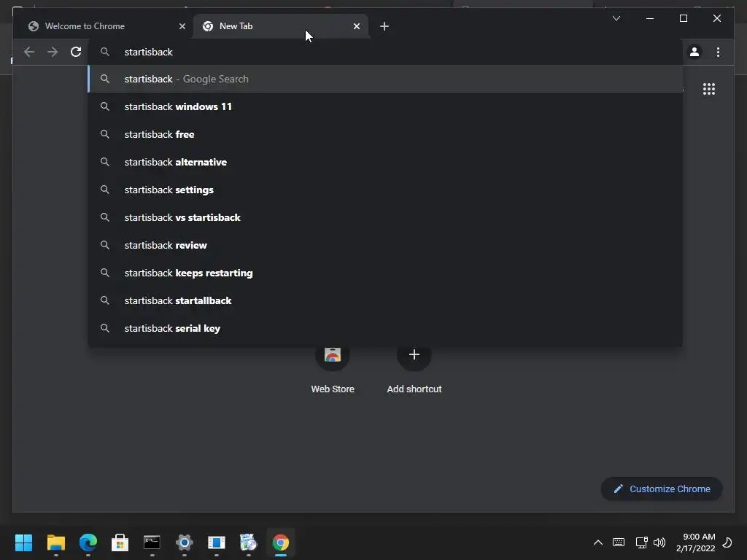Click the moon notification icon in tray
This screenshot has width=747, height=560.
(727, 542)
